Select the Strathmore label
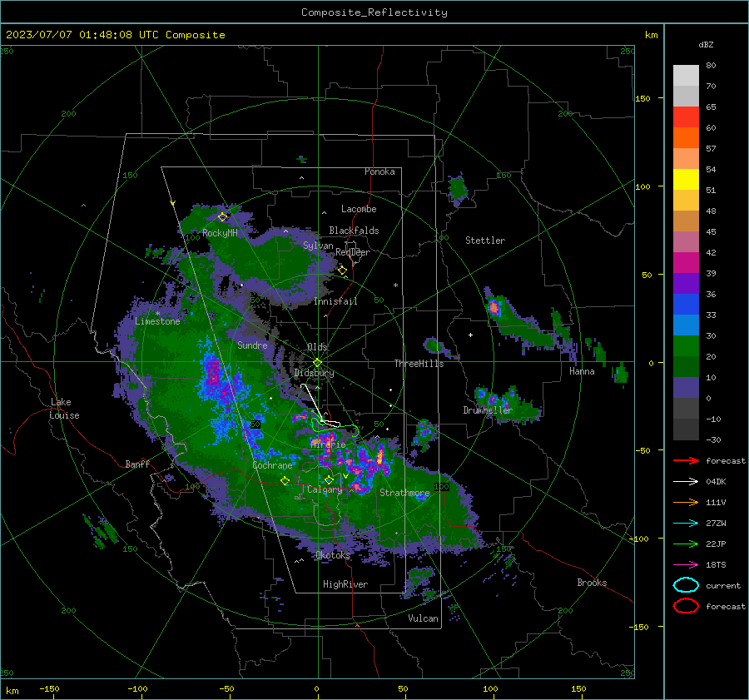This screenshot has height=700, width=749. [404, 493]
